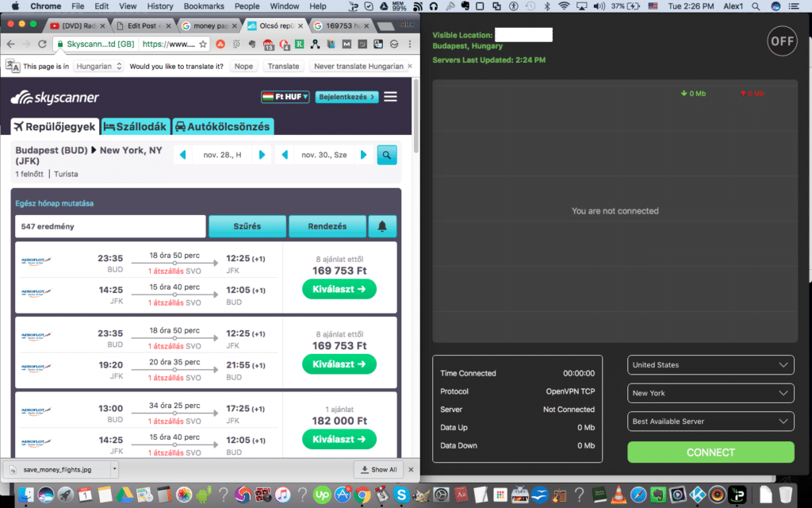
Task: Bookmark this page with the star icon
Action: point(203,44)
